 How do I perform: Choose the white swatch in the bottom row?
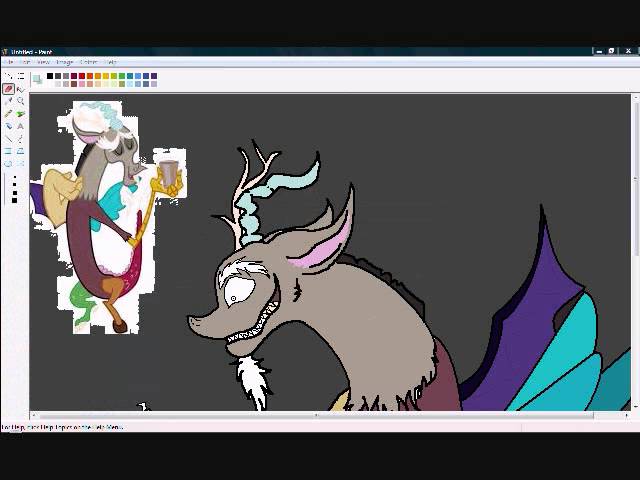click(x=50, y=84)
